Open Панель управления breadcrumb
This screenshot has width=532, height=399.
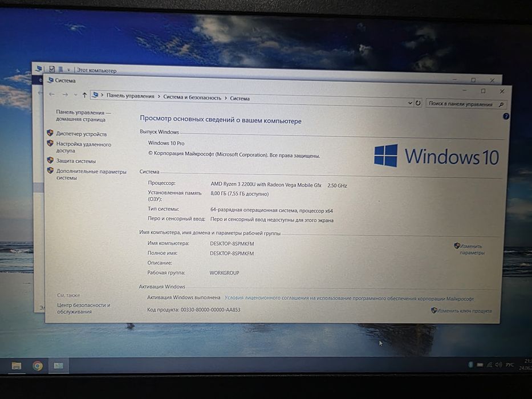[x=130, y=96]
